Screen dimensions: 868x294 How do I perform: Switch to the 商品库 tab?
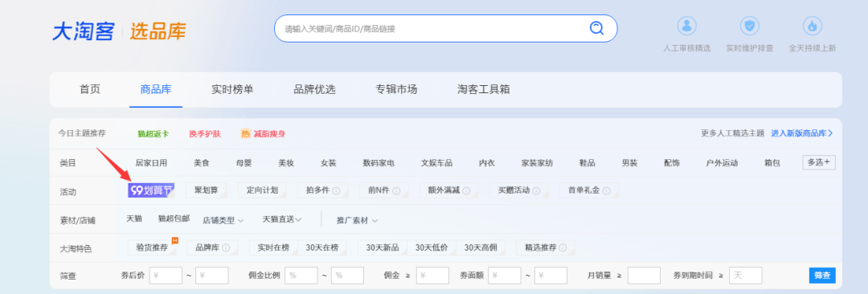tap(156, 89)
